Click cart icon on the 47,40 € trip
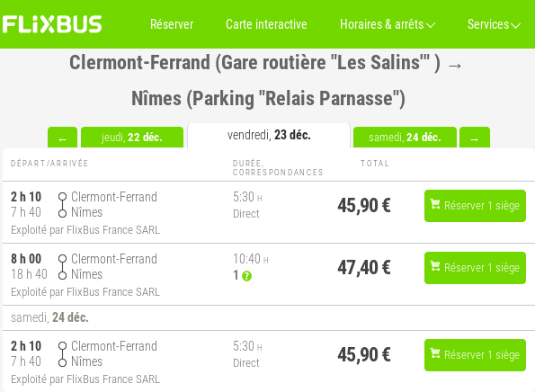The image size is (535, 392). [x=435, y=266]
